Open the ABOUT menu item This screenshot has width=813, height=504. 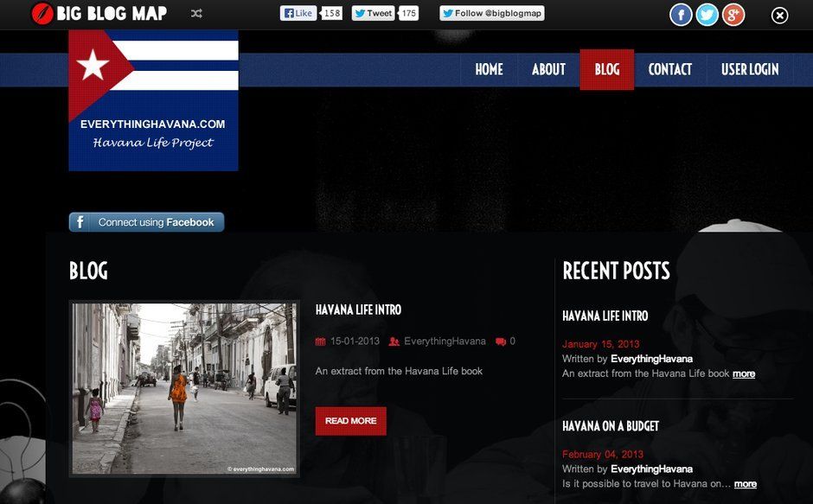(x=548, y=69)
